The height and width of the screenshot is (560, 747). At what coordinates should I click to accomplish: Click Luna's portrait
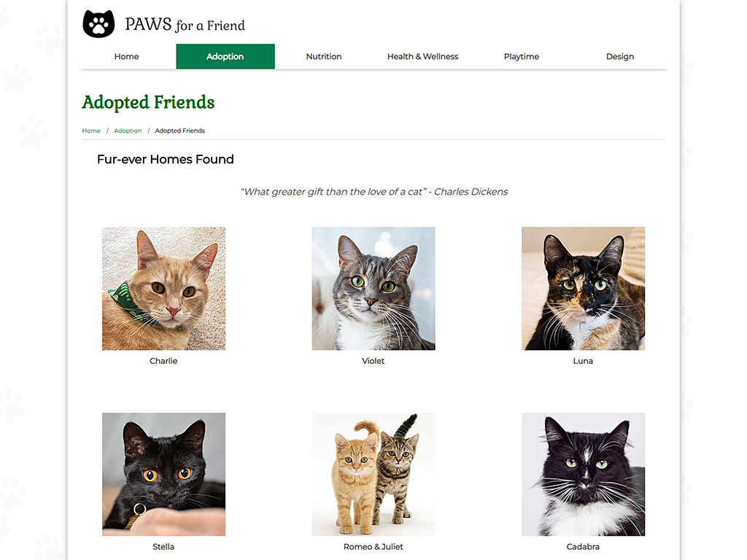point(583,288)
